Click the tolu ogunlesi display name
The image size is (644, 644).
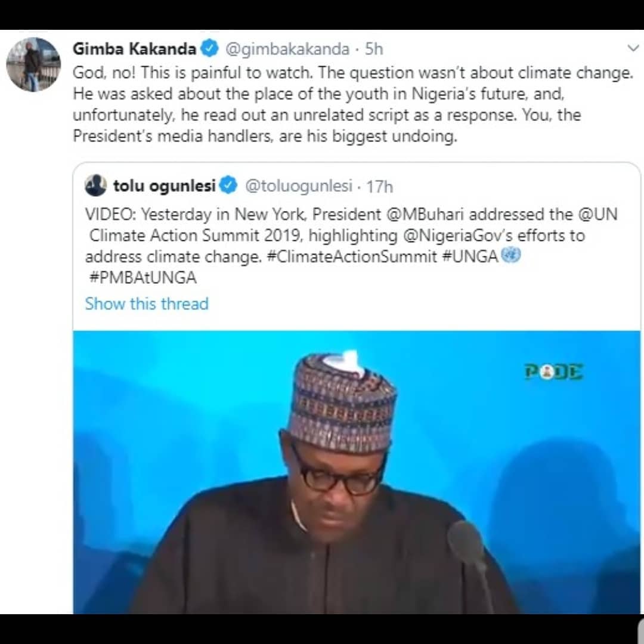click(165, 186)
